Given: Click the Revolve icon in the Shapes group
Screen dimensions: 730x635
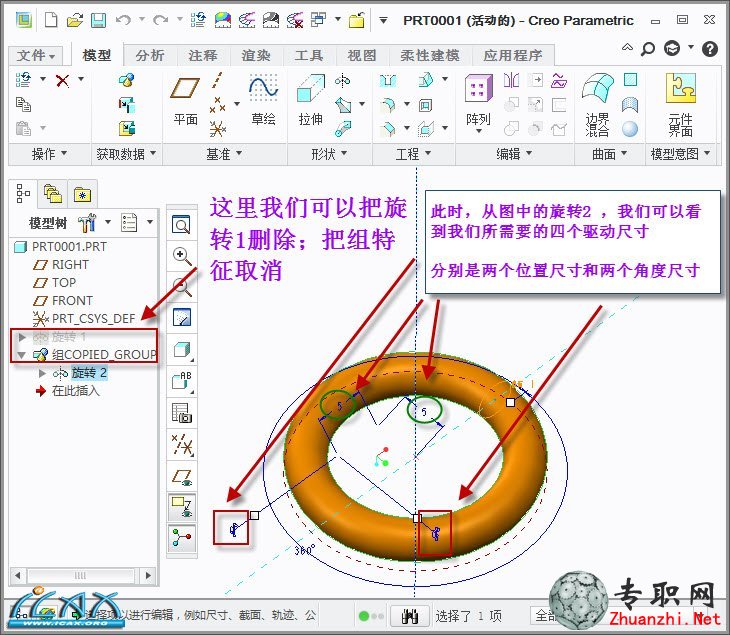Looking at the screenshot, I should (x=343, y=81).
